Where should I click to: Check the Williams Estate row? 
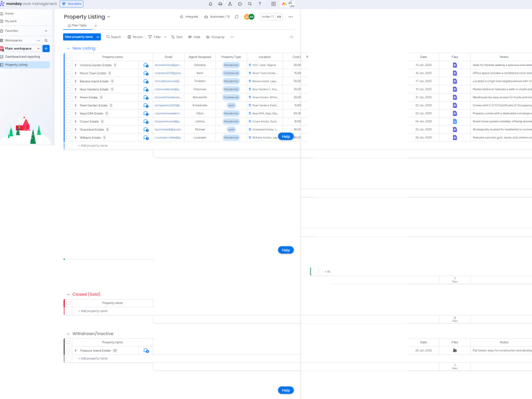coord(69,138)
